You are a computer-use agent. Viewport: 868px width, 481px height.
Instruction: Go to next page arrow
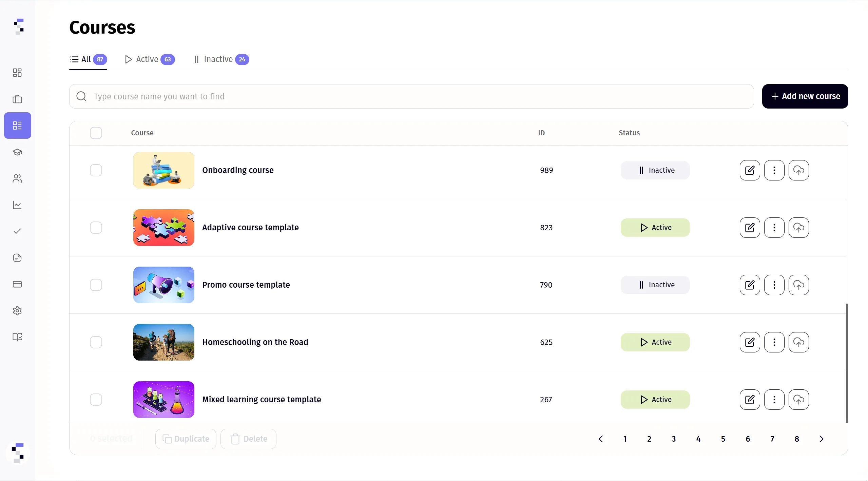821,439
